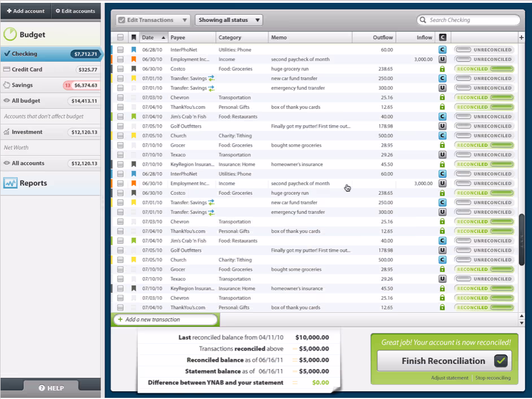Viewport: 532px width, 399px height.
Task: Sort by the flag column header
Action: point(134,37)
